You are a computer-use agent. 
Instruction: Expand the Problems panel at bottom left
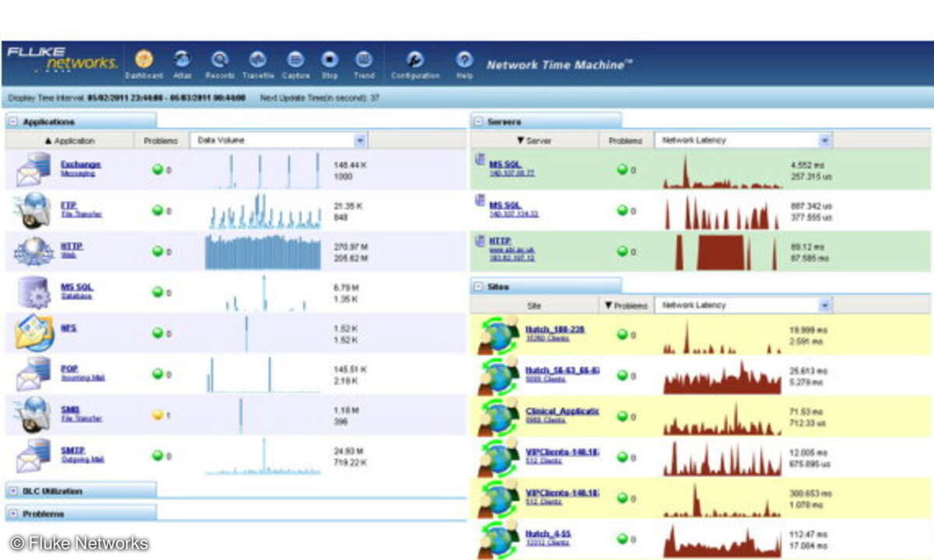pos(13,514)
